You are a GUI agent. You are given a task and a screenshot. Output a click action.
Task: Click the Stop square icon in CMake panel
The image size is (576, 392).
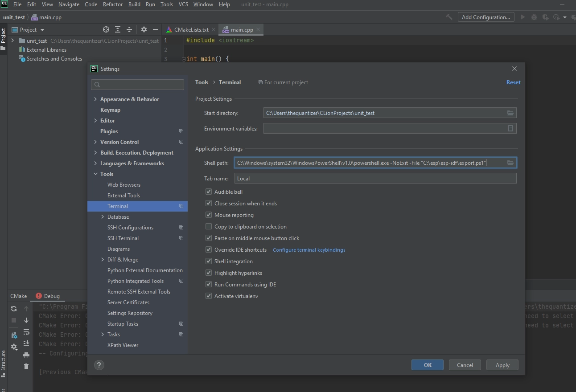[14, 320]
